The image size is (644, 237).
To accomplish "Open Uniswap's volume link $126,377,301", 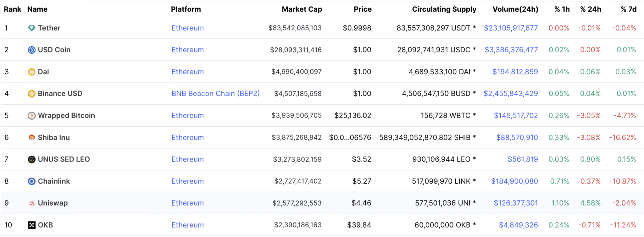I will (x=516, y=203).
